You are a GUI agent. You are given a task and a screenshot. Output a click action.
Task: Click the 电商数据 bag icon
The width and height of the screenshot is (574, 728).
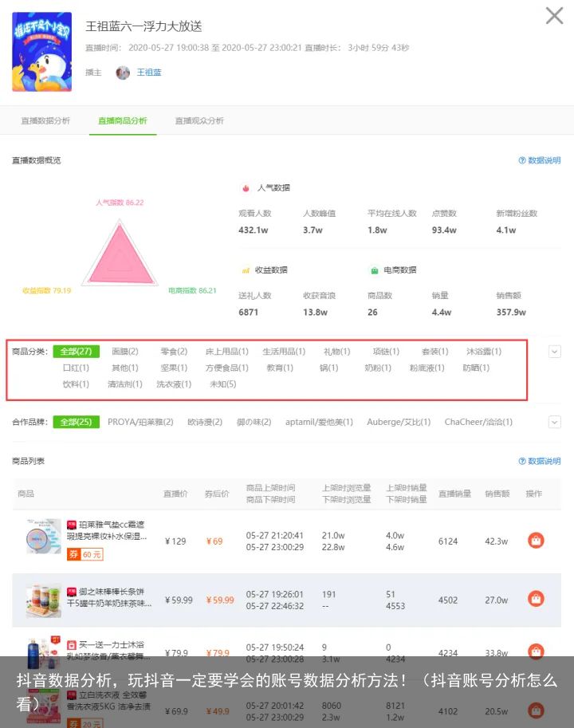tap(375, 270)
